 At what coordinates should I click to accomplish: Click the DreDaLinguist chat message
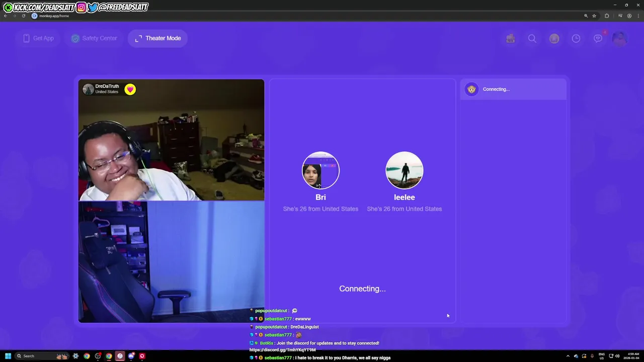click(x=304, y=327)
